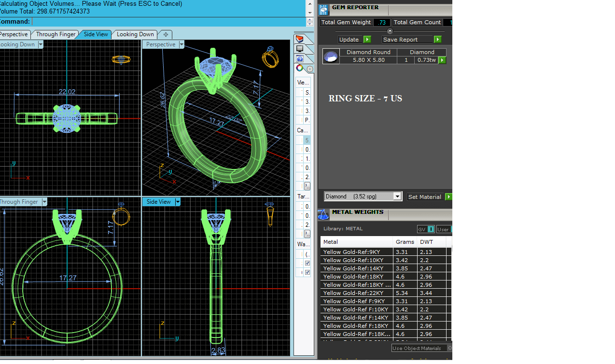Click the gear settings icon in side panel

tap(309, 69)
